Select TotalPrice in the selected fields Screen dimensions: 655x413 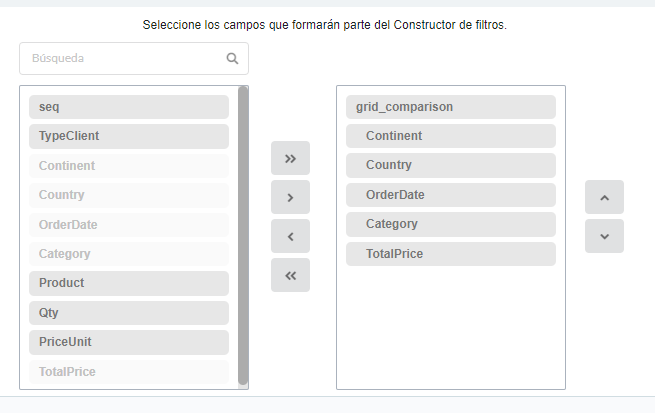click(x=451, y=254)
